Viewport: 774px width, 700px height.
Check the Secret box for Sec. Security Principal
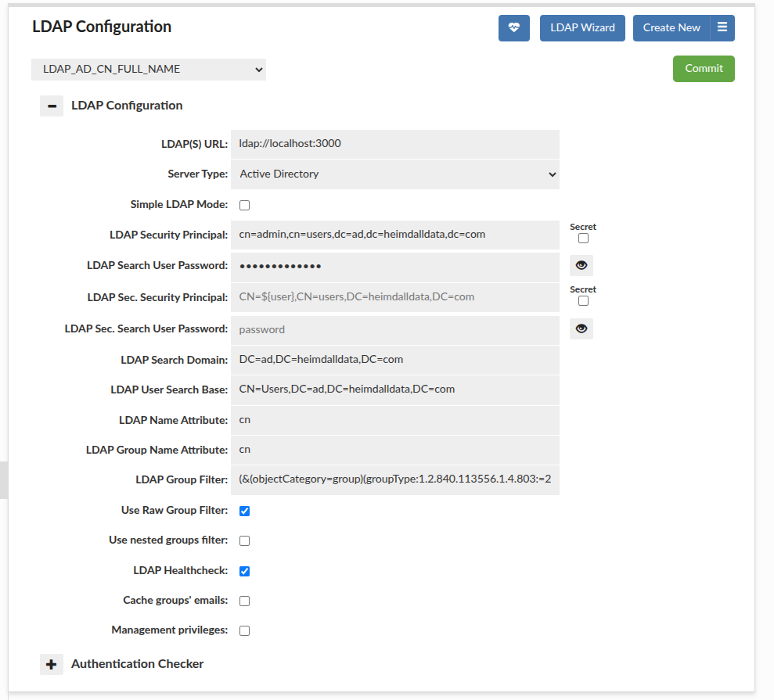pyautogui.click(x=582, y=300)
